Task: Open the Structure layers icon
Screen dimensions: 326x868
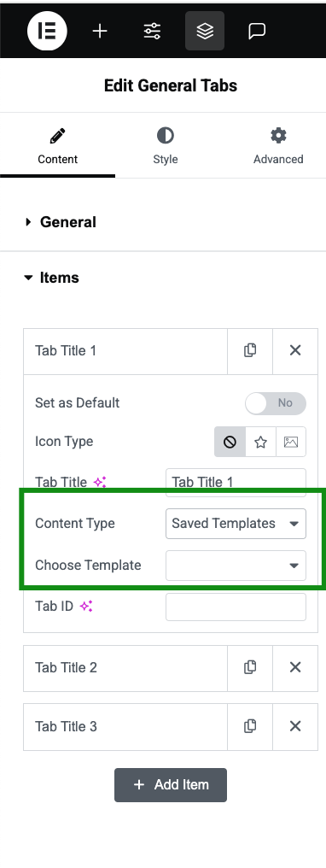Action: coord(205,31)
